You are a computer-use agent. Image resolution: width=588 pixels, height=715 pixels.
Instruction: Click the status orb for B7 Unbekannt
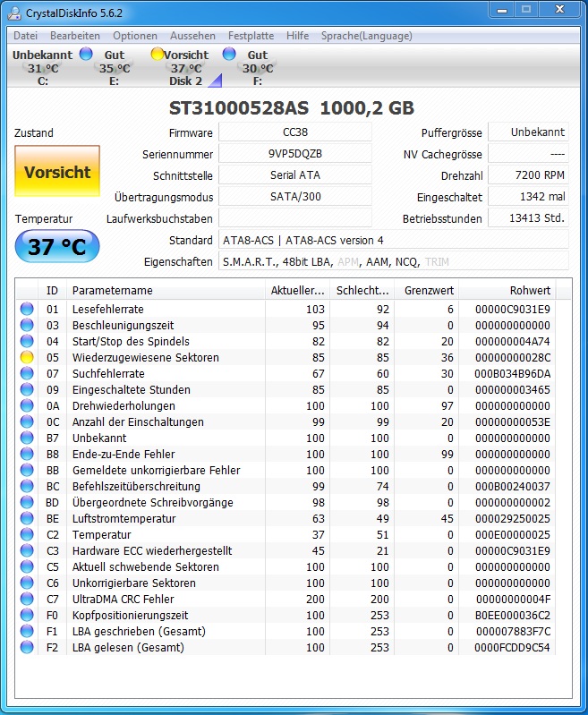click(27, 438)
